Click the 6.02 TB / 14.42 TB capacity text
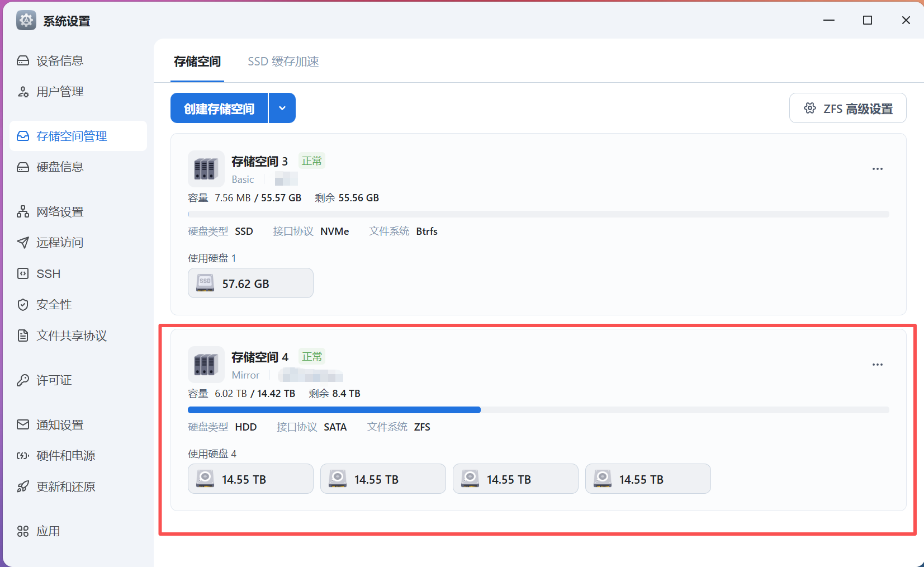Image resolution: width=924 pixels, height=567 pixels. pos(255,394)
